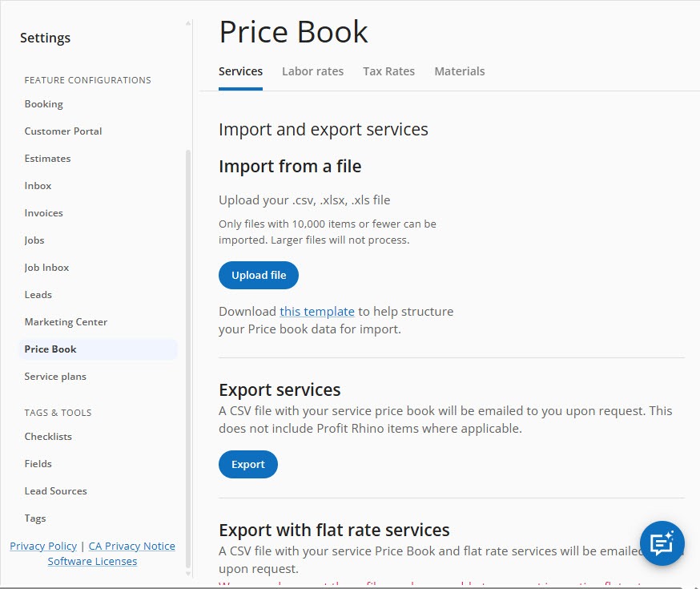Click the 'Settings' sidebar title
700x589 pixels.
[x=45, y=38]
